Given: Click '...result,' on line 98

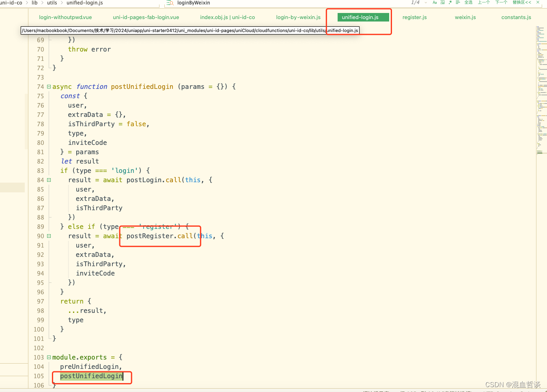Looking at the screenshot, I should (x=87, y=310).
